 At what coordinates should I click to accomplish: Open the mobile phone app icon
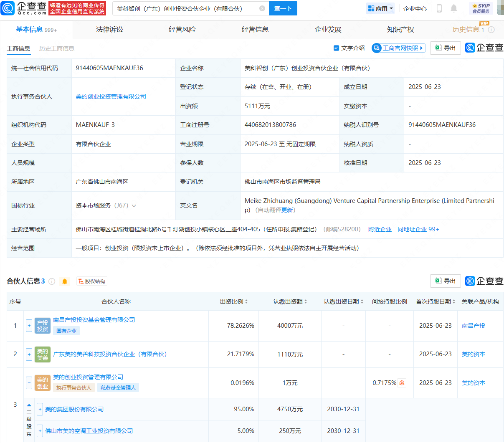439,8
